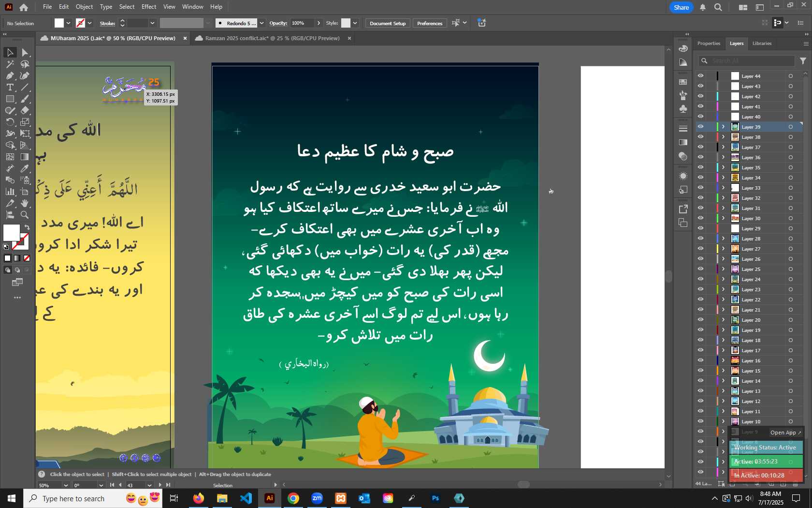The width and height of the screenshot is (812, 508).
Task: Select the Line Segment tool
Action: pos(25,87)
